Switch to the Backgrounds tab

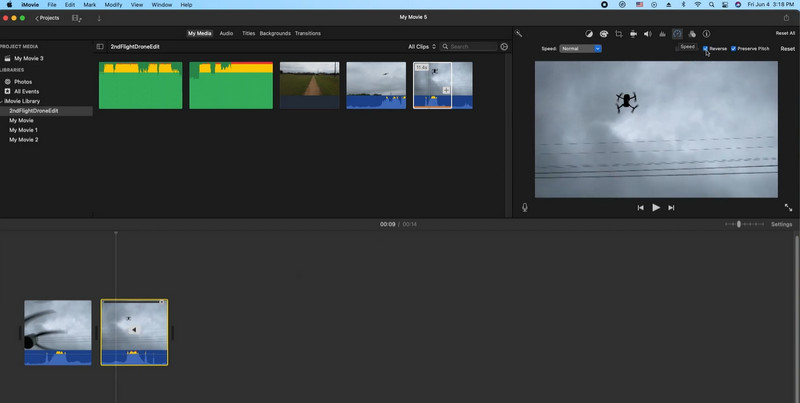275,34
